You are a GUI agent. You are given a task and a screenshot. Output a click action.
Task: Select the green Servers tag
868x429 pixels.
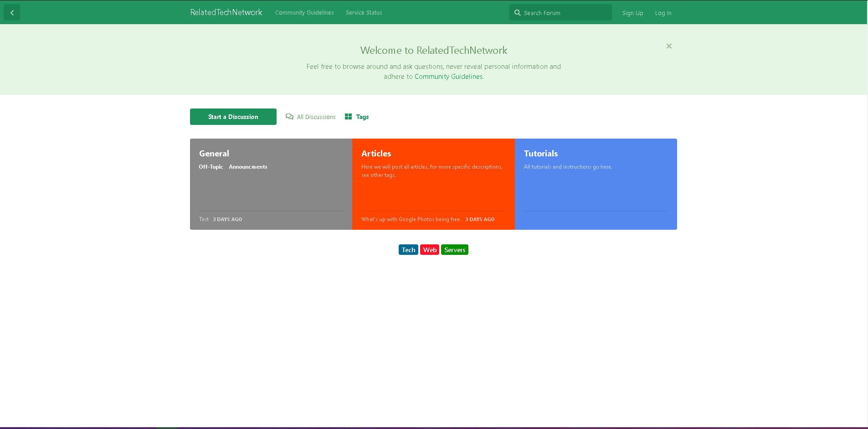tap(455, 250)
